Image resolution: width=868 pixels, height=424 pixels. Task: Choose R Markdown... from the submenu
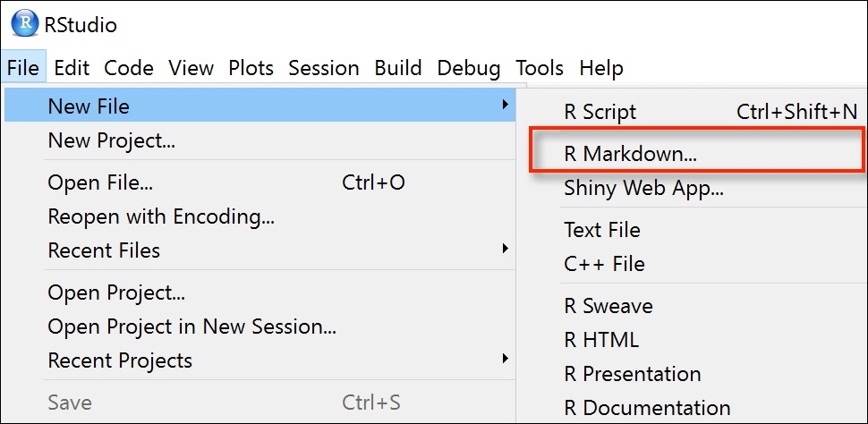click(x=630, y=154)
